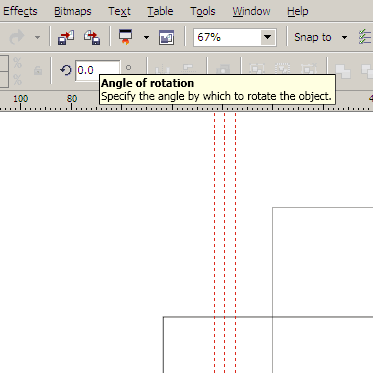The image size is (373, 373).
Task: Expand the Application launcher dropdown arrow
Action: 146,37
